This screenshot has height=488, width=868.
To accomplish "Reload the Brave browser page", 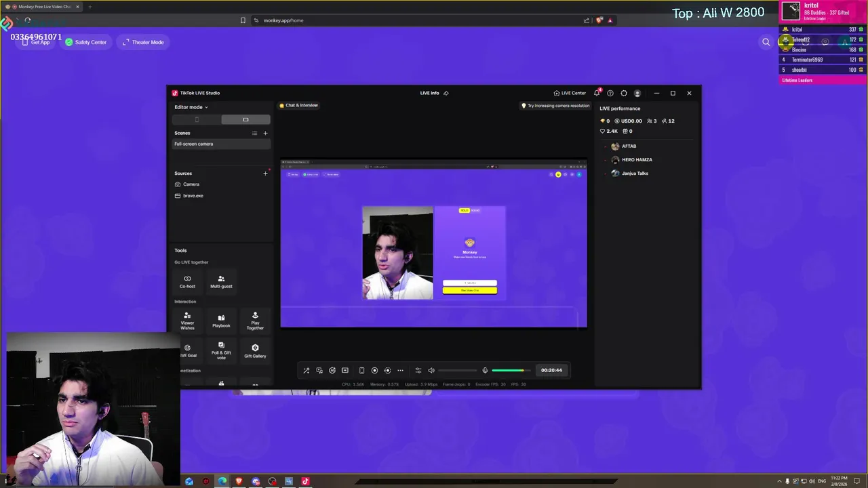I will coord(28,20).
